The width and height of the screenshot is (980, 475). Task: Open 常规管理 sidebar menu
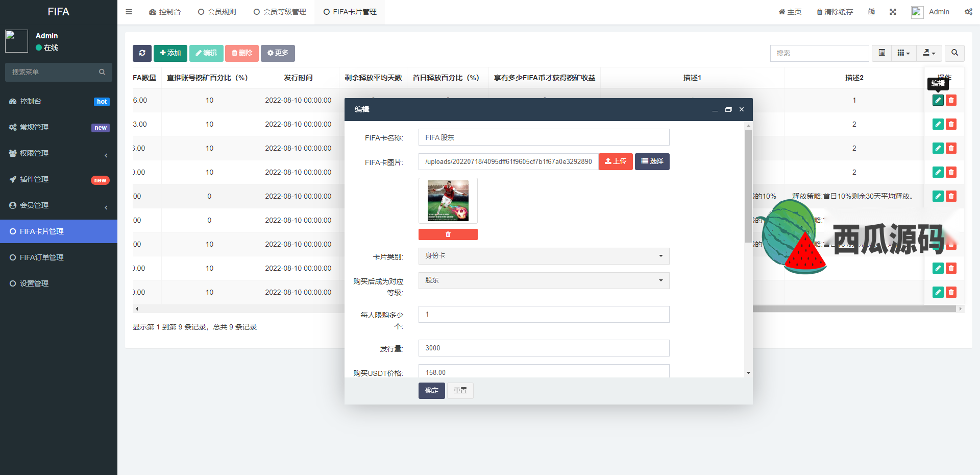[59, 127]
